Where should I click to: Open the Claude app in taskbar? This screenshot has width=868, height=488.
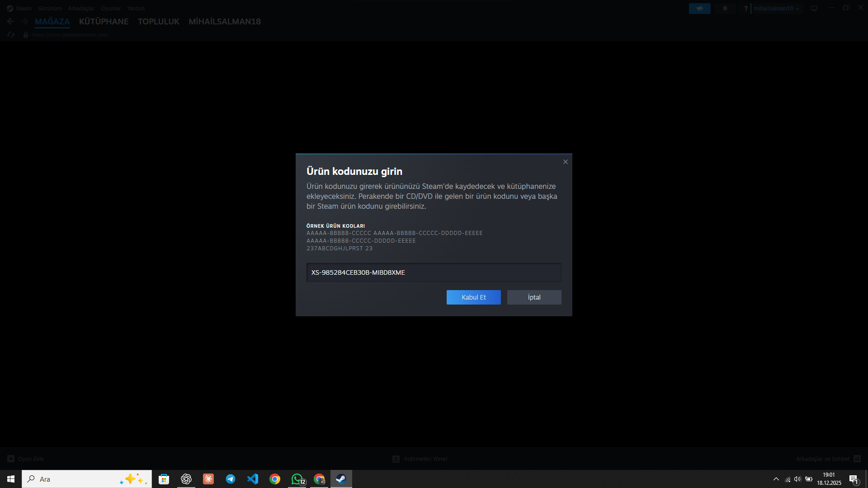point(208,479)
